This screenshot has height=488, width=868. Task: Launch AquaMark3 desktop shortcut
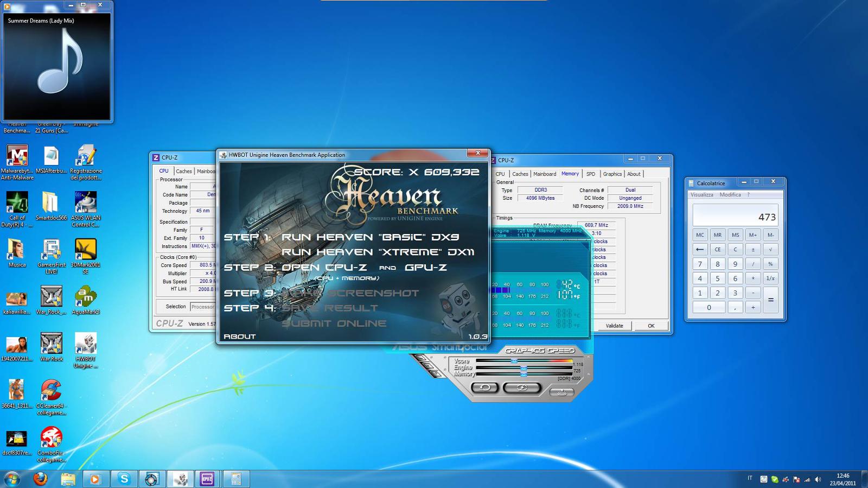point(86,301)
